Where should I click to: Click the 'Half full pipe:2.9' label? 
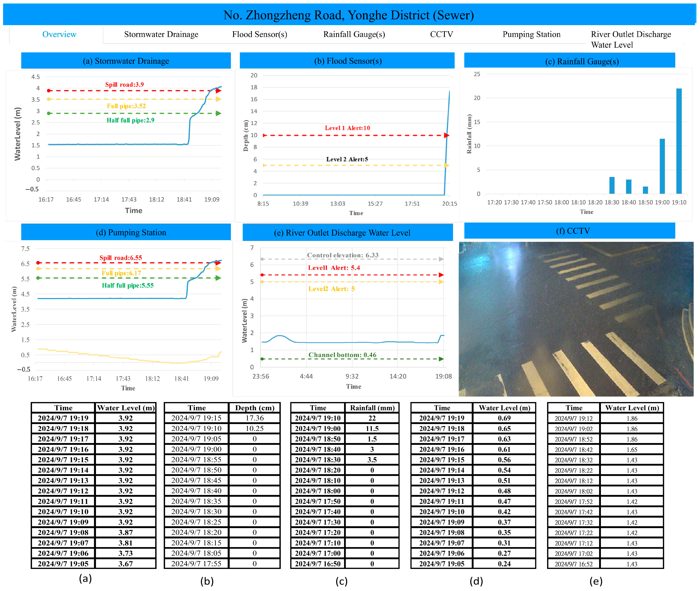coord(131,120)
